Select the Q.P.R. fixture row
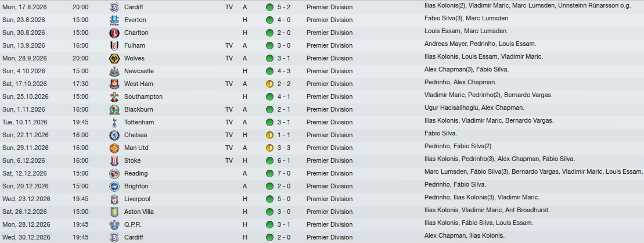Viewport: 644px width, 243px height. [x=322, y=224]
